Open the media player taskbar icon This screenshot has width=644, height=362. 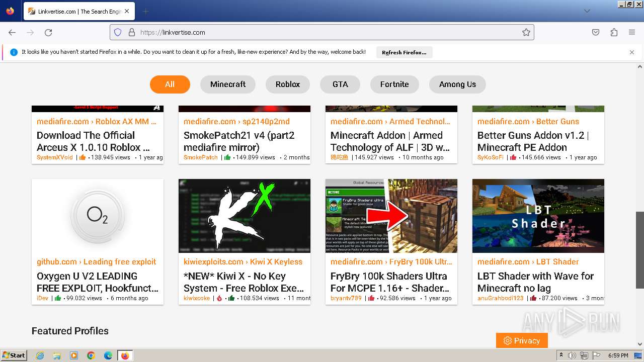[74, 355]
